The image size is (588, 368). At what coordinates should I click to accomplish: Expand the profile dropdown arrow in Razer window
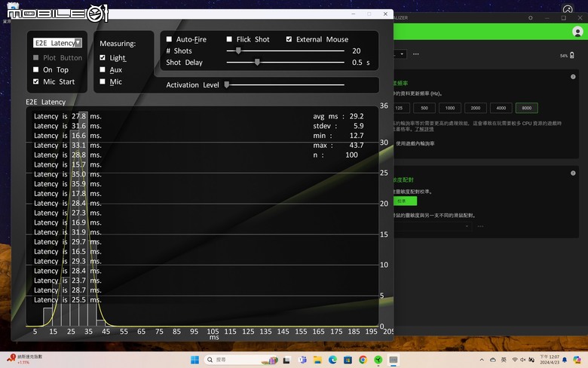click(x=402, y=54)
